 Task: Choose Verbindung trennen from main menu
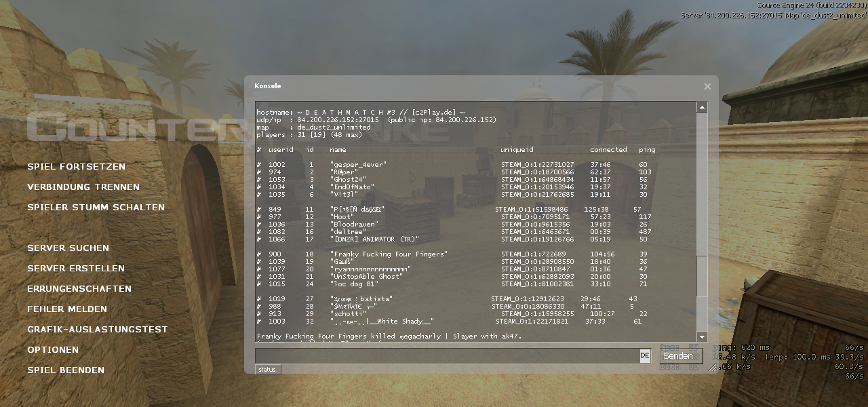coord(83,187)
